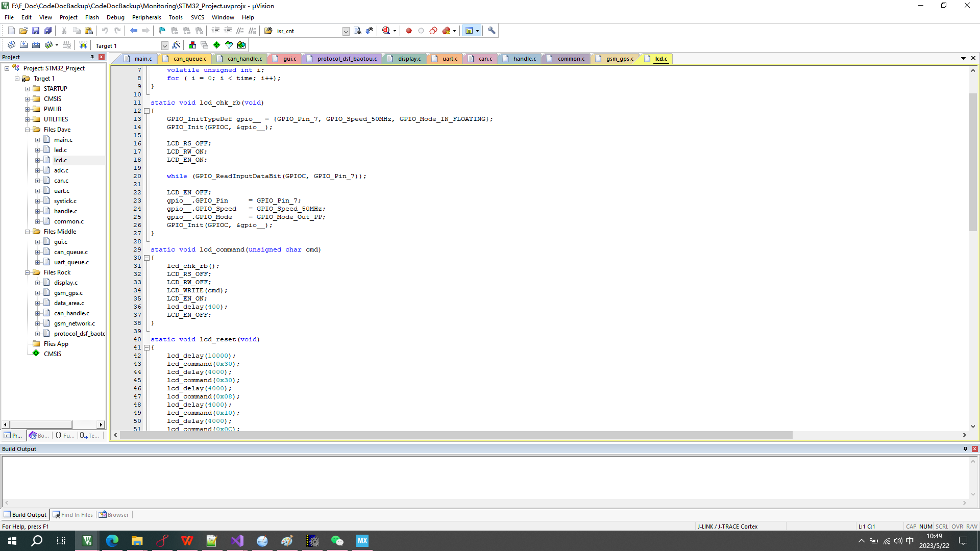
Task: Expand the PWLIB group node
Action: tap(27, 109)
